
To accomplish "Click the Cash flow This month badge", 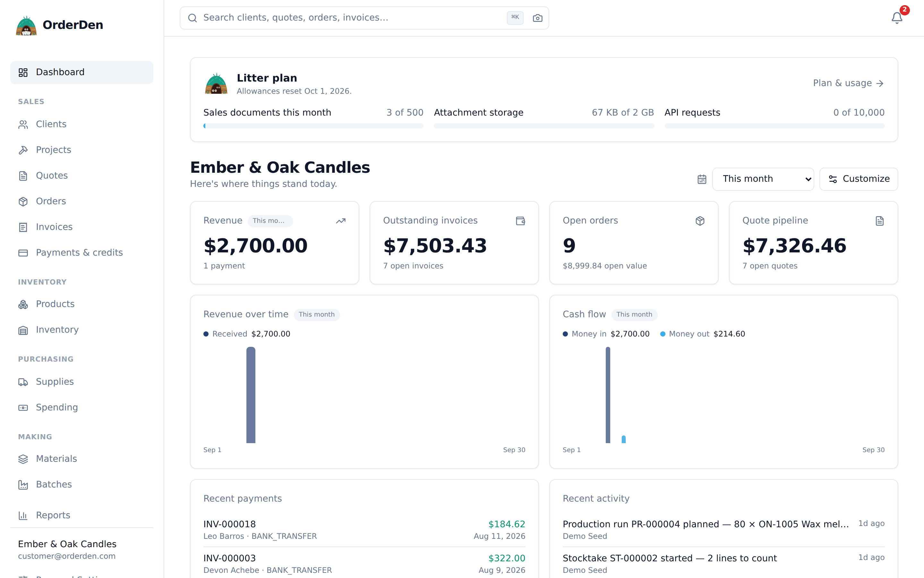I will (634, 315).
